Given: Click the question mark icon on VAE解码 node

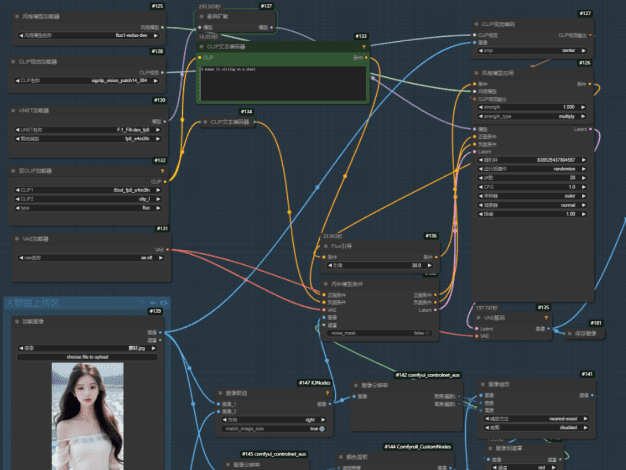Looking at the screenshot, I should click(546, 318).
